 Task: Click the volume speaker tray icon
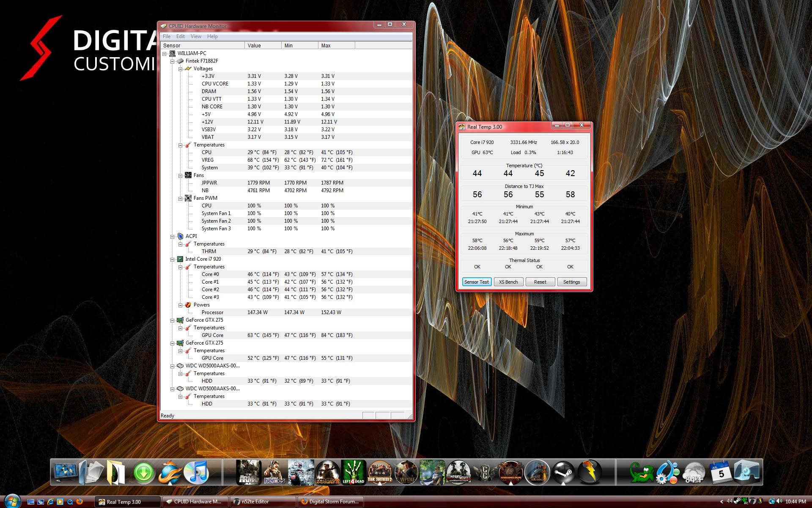coord(779,501)
